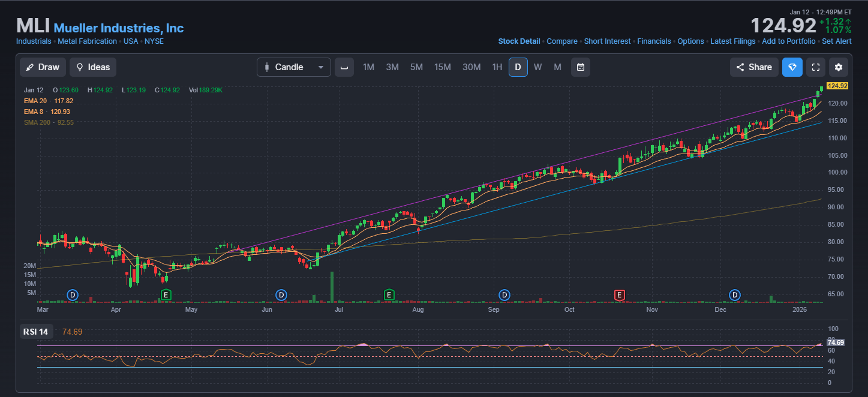
Task: Click the blue diamond premium icon
Action: pos(792,67)
